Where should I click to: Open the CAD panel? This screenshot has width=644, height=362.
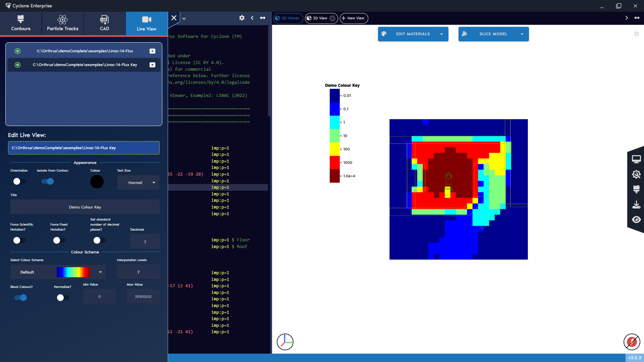[104, 23]
